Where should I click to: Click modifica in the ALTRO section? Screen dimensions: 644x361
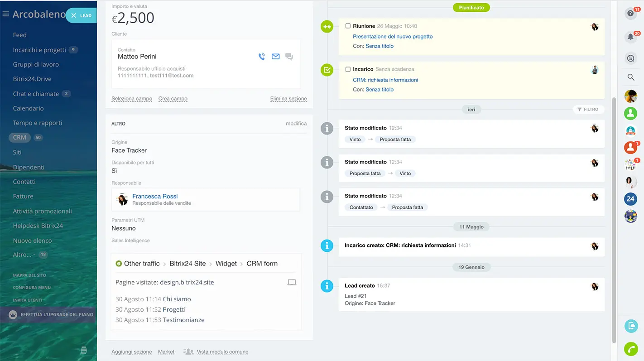point(296,123)
